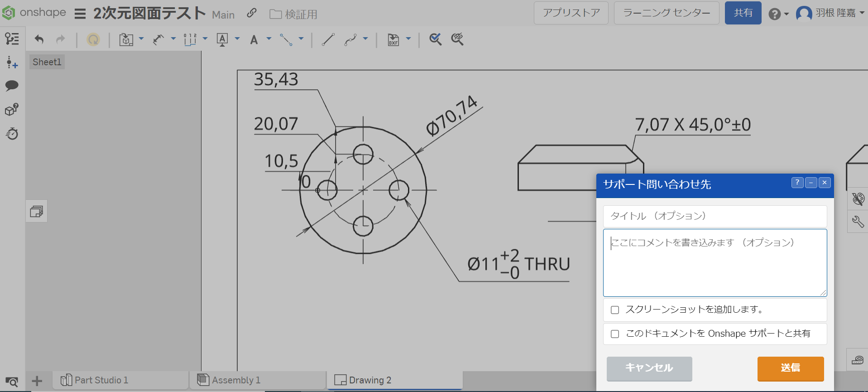Toggle the feature tree list icon
The image size is (868, 392).
tap(12, 39)
